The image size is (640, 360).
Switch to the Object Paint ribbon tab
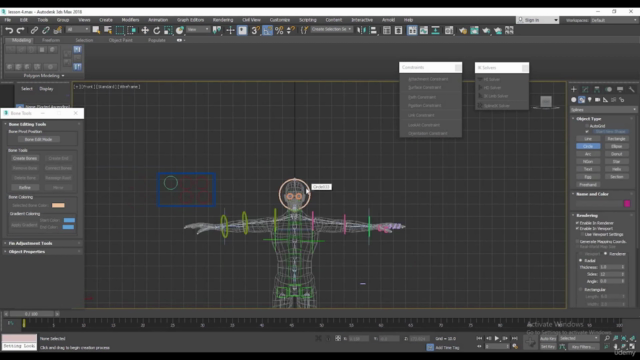120,40
